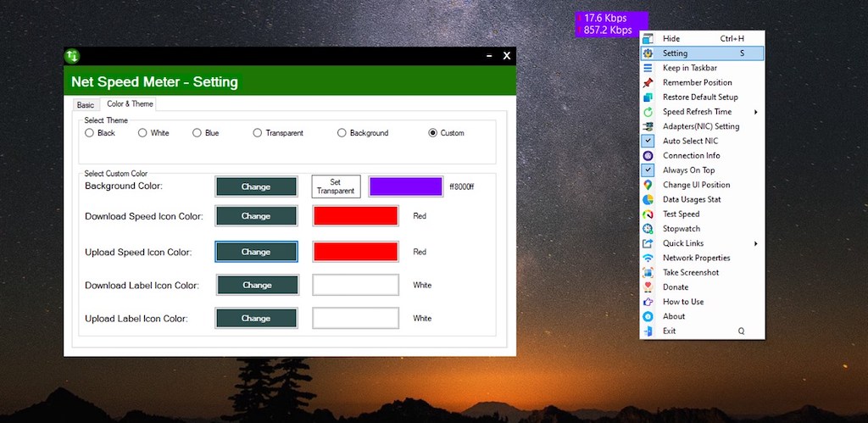Click the Network Properties wifi icon
868x423 pixels.
[648, 258]
